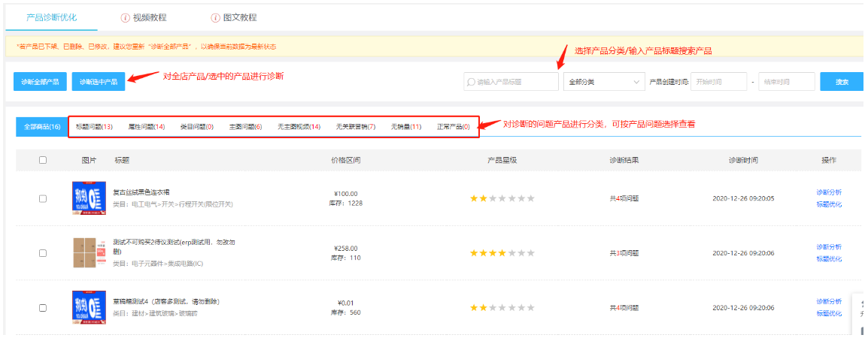
Task: Click product title 测试不可购买2待议测试
Action: 175,246
